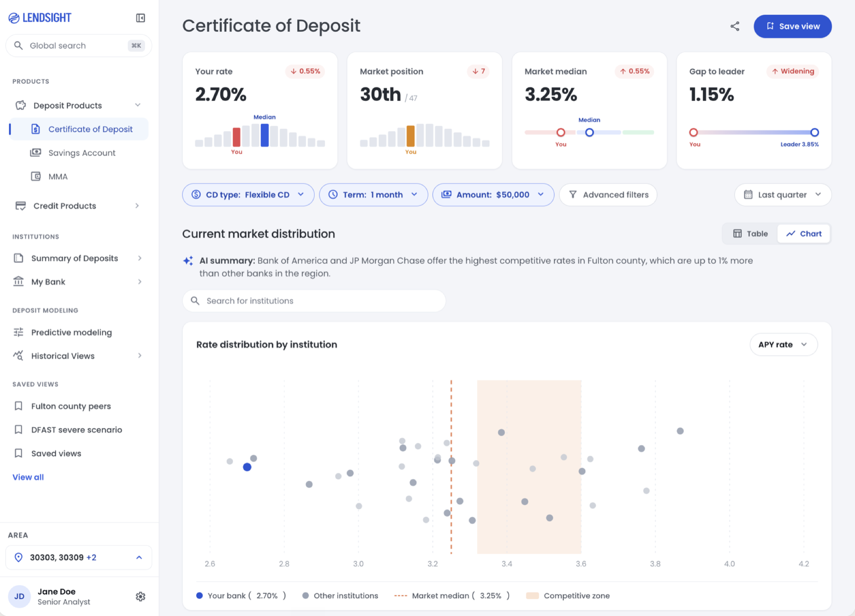Viewport: 855px width, 616px height.
Task: Click the Historical Views chart icon
Action: click(18, 356)
